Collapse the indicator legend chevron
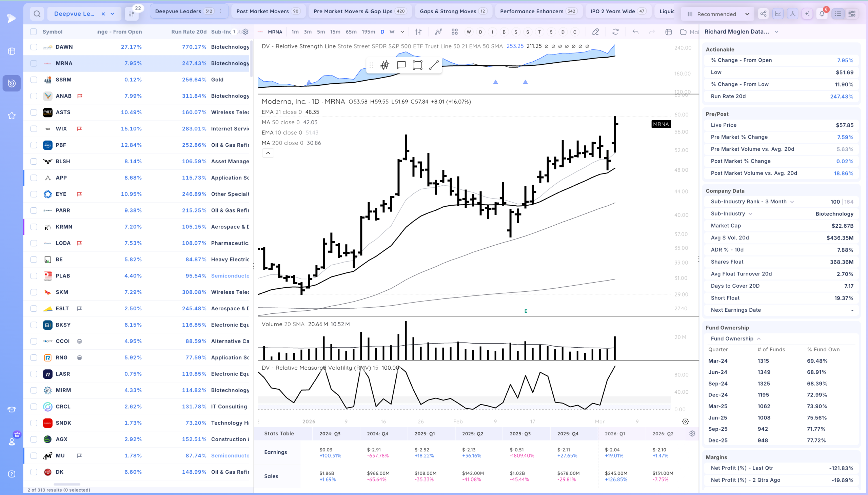 (268, 153)
